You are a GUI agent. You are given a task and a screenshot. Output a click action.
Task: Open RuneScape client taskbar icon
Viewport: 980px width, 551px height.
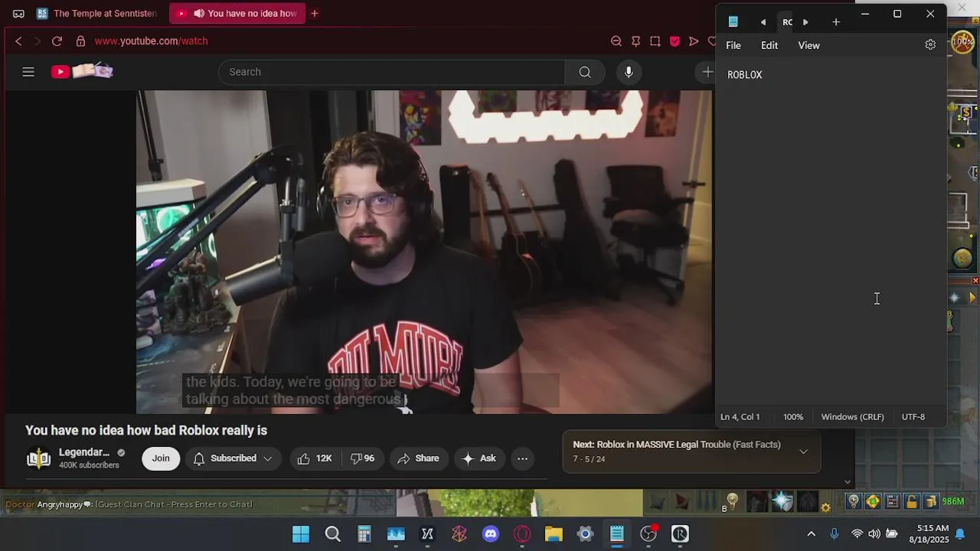(680, 534)
